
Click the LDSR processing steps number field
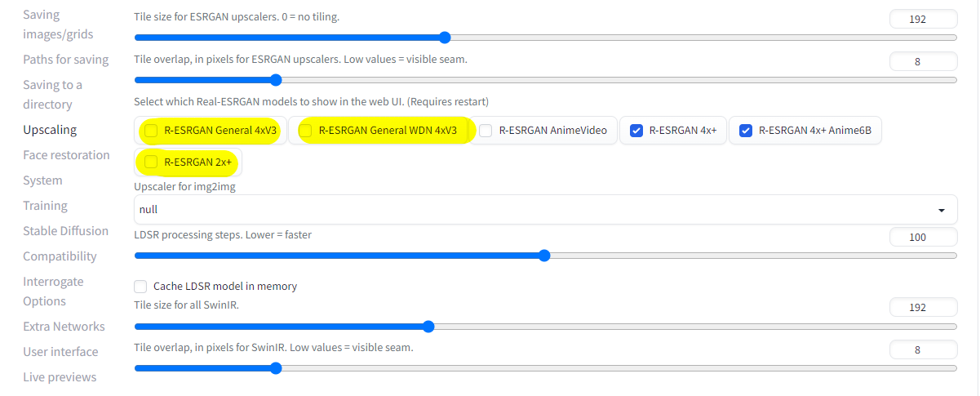click(923, 237)
